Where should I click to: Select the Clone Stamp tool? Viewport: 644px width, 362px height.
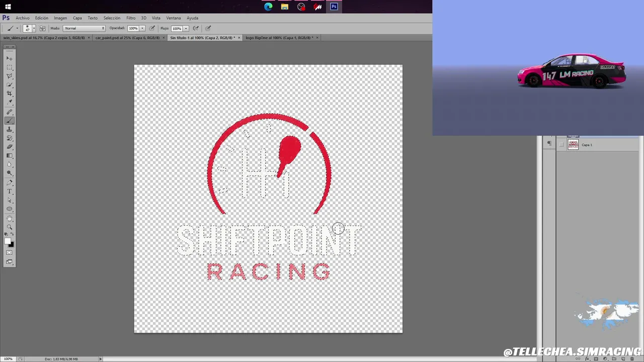[x=10, y=130]
